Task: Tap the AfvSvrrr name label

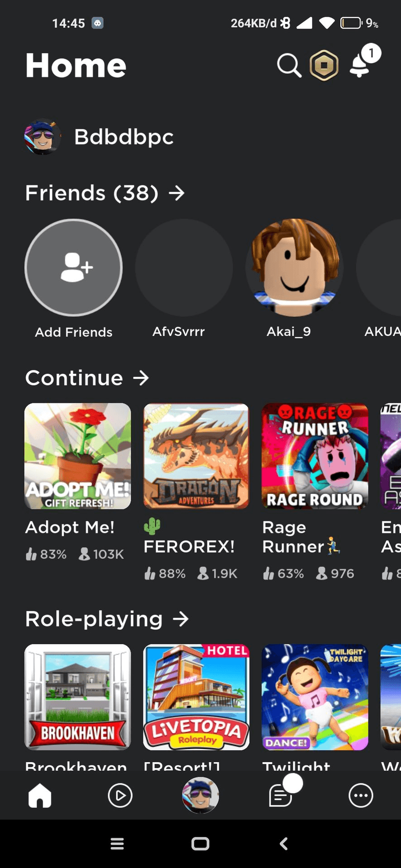Action: [179, 332]
